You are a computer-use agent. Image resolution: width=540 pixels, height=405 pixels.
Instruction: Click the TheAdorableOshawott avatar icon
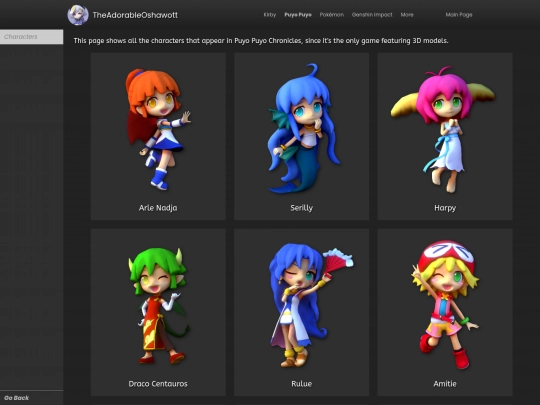(77, 15)
